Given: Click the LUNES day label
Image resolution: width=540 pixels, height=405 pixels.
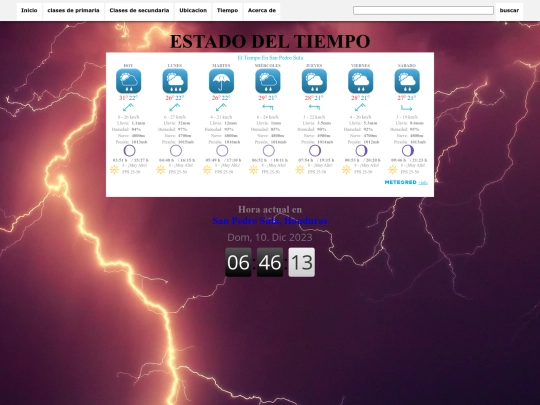Looking at the screenshot, I should coord(175,65).
